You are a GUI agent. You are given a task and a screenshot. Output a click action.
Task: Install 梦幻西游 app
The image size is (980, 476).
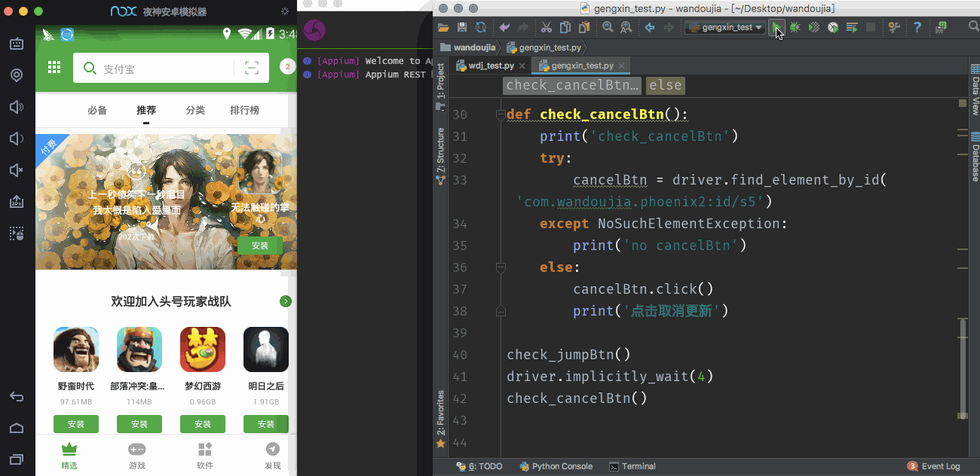click(203, 424)
